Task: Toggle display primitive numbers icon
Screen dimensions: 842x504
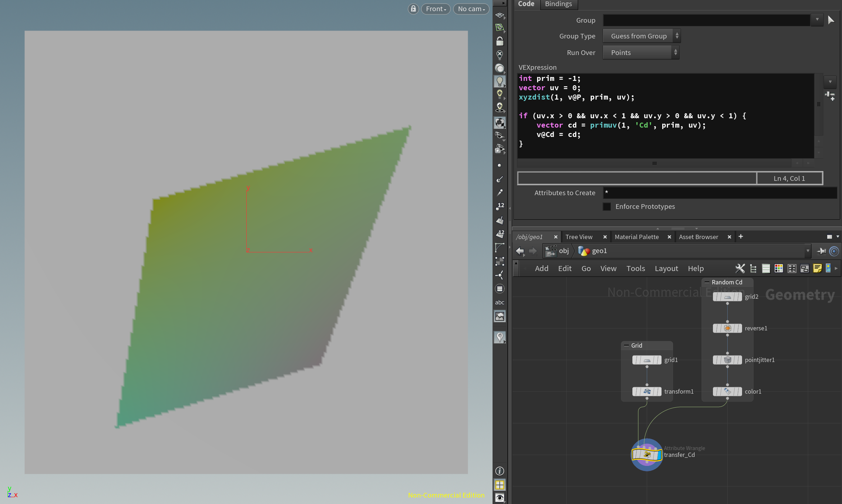Action: click(500, 234)
